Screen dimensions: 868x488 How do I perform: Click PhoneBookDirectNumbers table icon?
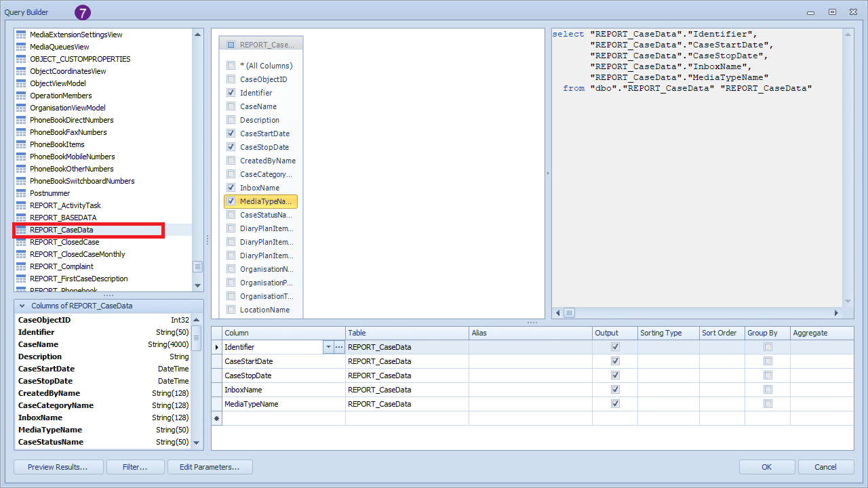coord(21,120)
